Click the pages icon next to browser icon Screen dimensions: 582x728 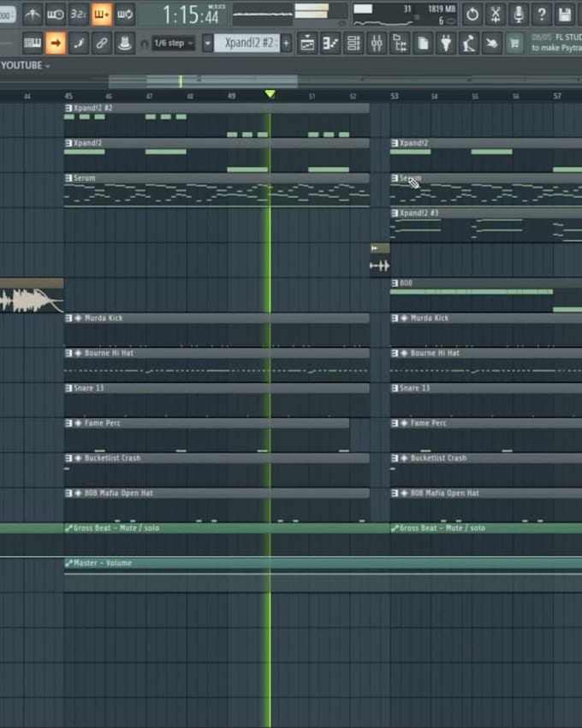click(423, 43)
